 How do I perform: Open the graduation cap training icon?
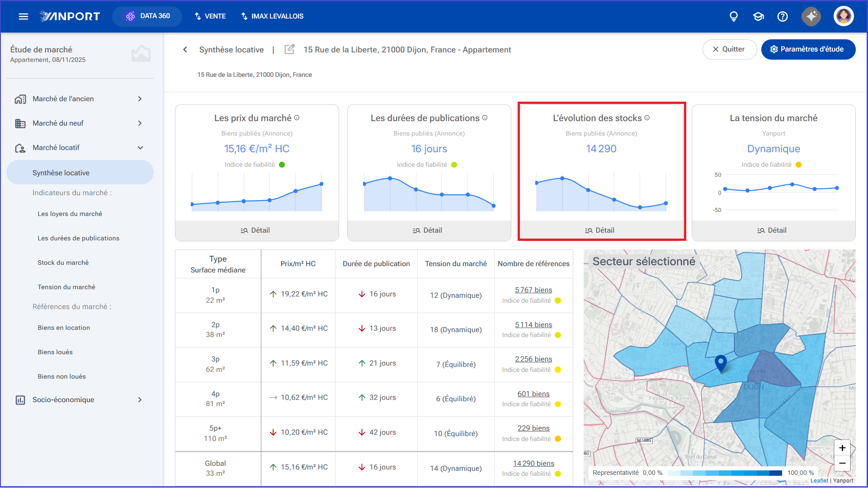(x=758, y=16)
